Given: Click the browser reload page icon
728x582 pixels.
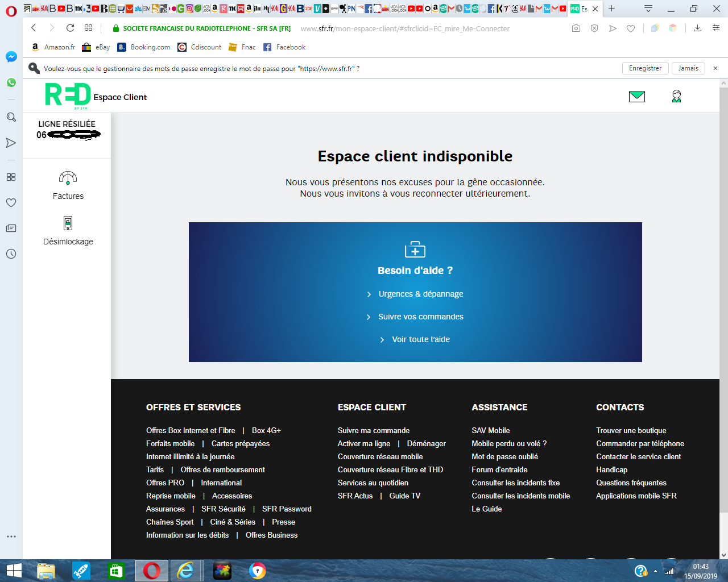Looking at the screenshot, I should 70,28.
